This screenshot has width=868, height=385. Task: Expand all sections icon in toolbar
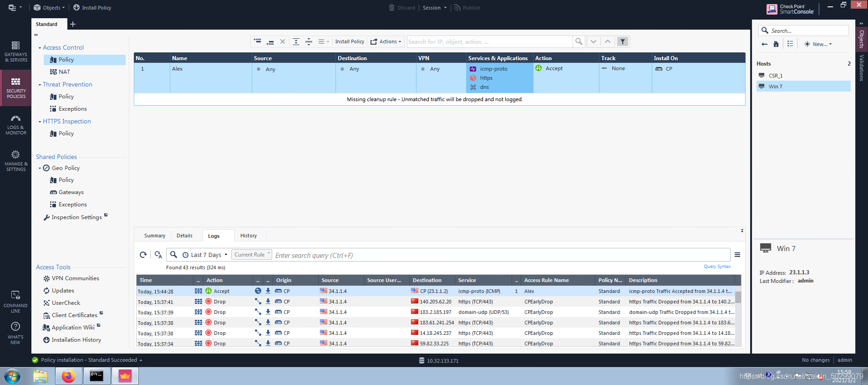tap(296, 41)
